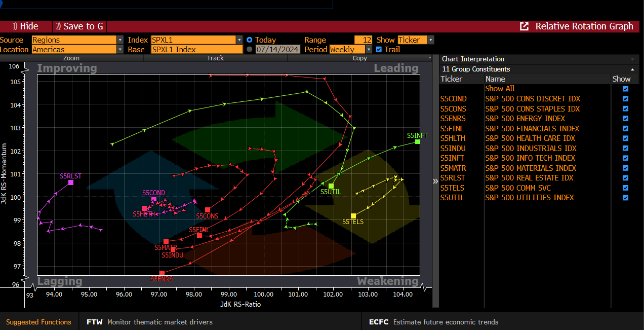Screen dimensions: 644x330
Task: Collapse the side panel with the double-arrow icon
Action: 435,181
